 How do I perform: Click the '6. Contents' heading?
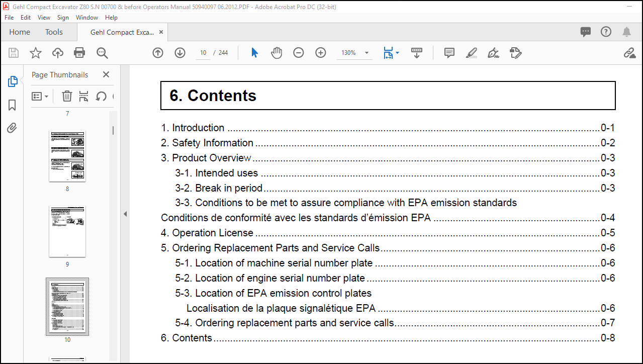[x=213, y=96]
